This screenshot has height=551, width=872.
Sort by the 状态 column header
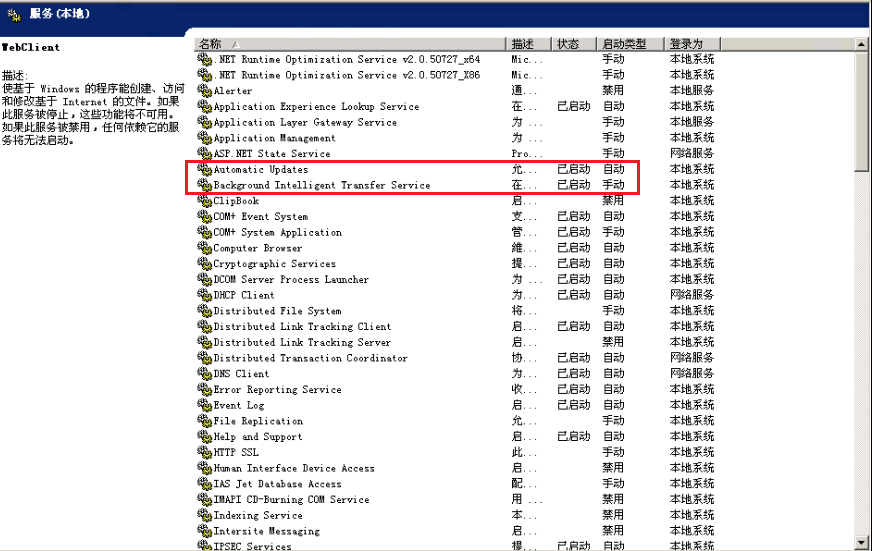pyautogui.click(x=574, y=44)
